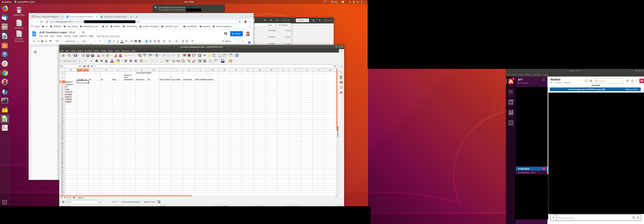Viewport: 644px width, 224px height.
Task: Open the Sheet menu in Calc
Action: pyautogui.click(x=103, y=51)
